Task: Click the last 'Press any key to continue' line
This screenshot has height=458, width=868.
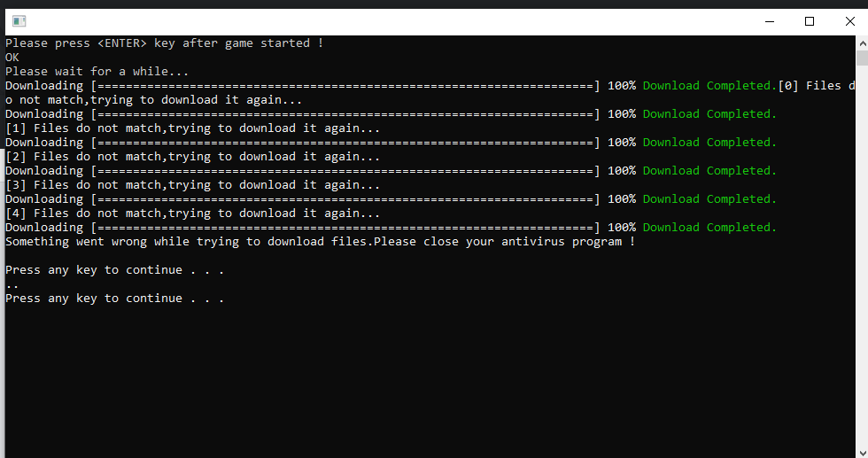Action: click(114, 299)
